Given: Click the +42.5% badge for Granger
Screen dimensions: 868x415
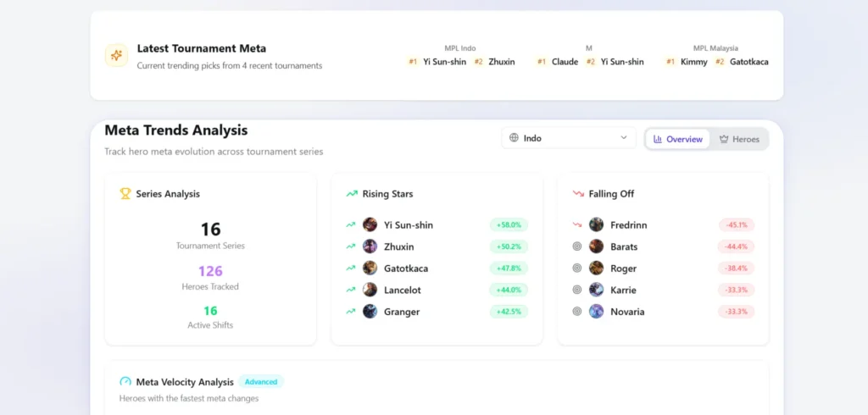Looking at the screenshot, I should tap(509, 311).
